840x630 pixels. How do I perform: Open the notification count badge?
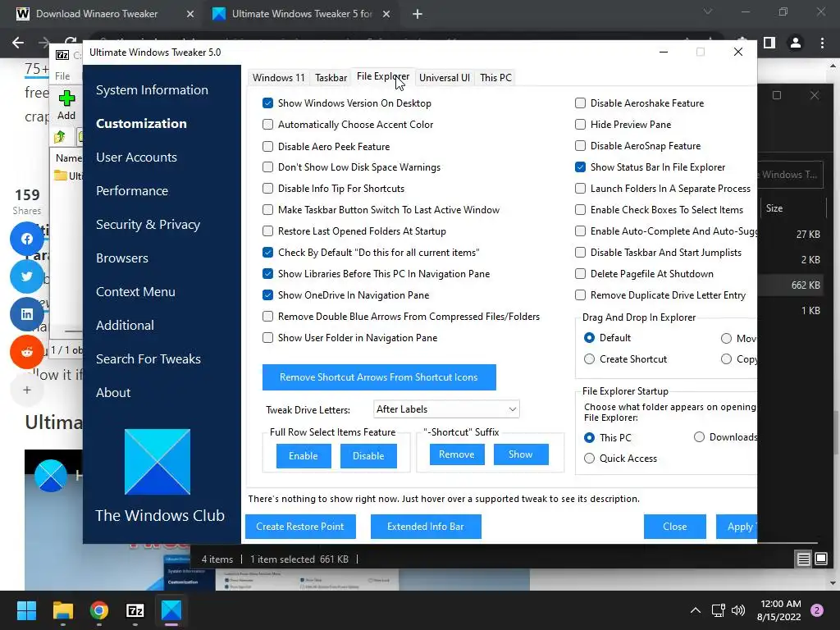tap(817, 610)
